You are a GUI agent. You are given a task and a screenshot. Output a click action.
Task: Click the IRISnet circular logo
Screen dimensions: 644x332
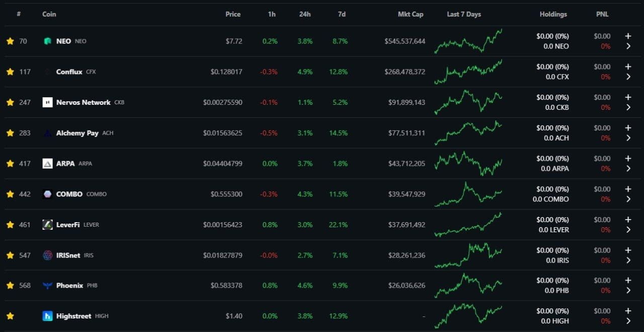tap(47, 255)
